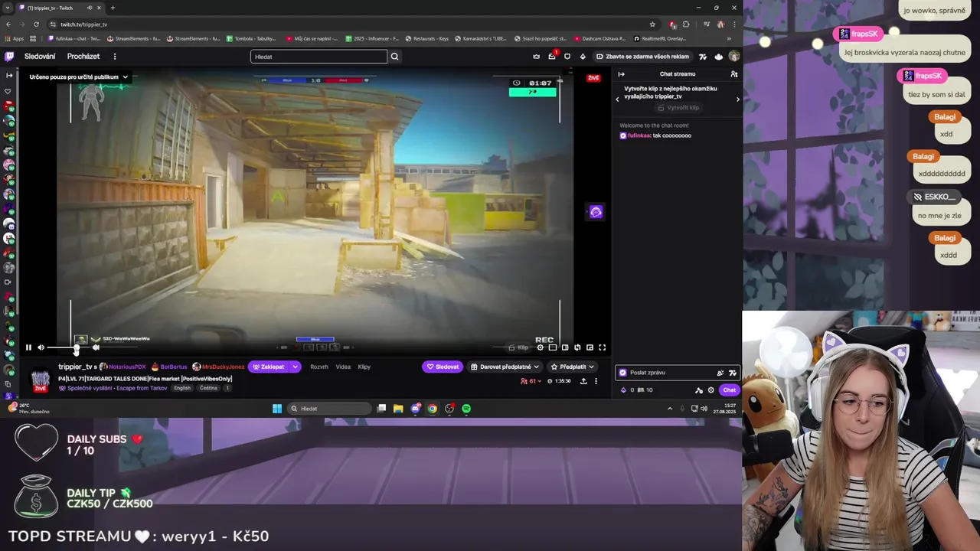Click the Čeština tag

(x=208, y=388)
